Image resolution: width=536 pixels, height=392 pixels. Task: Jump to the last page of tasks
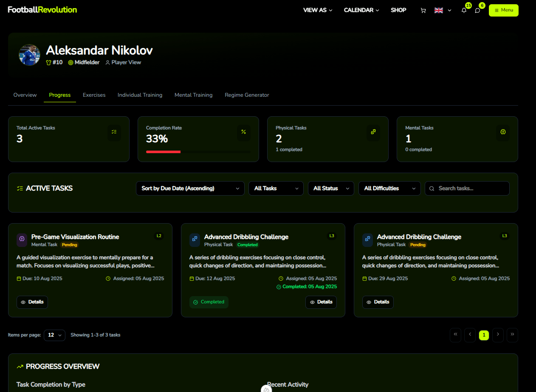point(512,335)
